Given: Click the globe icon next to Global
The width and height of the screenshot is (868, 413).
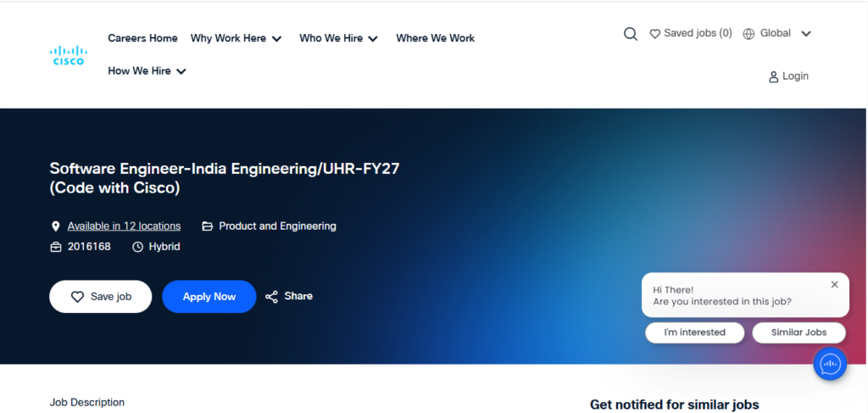Looking at the screenshot, I should (748, 34).
